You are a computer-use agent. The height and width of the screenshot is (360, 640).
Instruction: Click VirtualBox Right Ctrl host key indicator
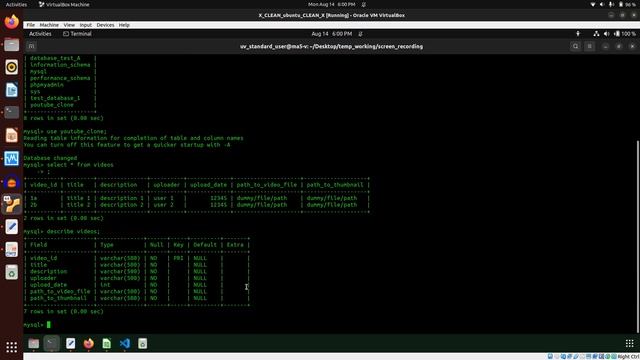[629, 357]
